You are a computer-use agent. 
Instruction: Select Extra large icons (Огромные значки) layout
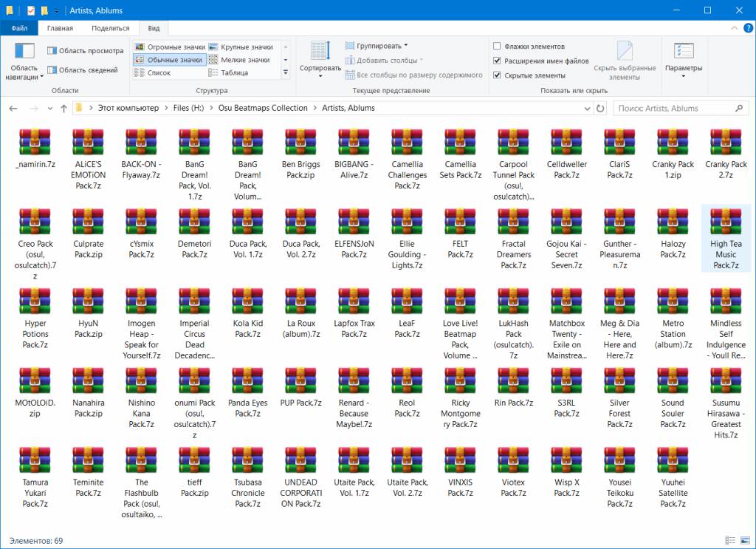(140, 47)
